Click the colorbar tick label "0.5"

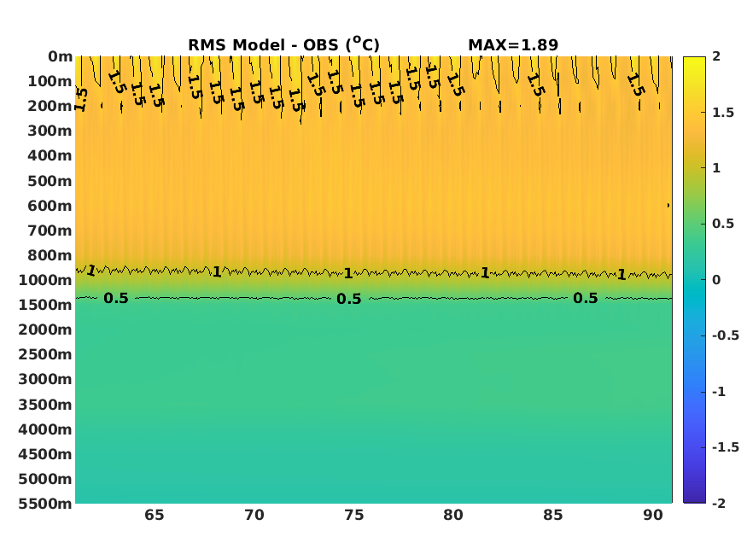coord(723,224)
